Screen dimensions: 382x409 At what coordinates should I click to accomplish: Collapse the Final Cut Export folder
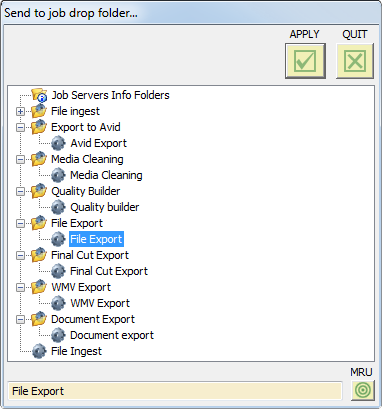click(x=21, y=255)
